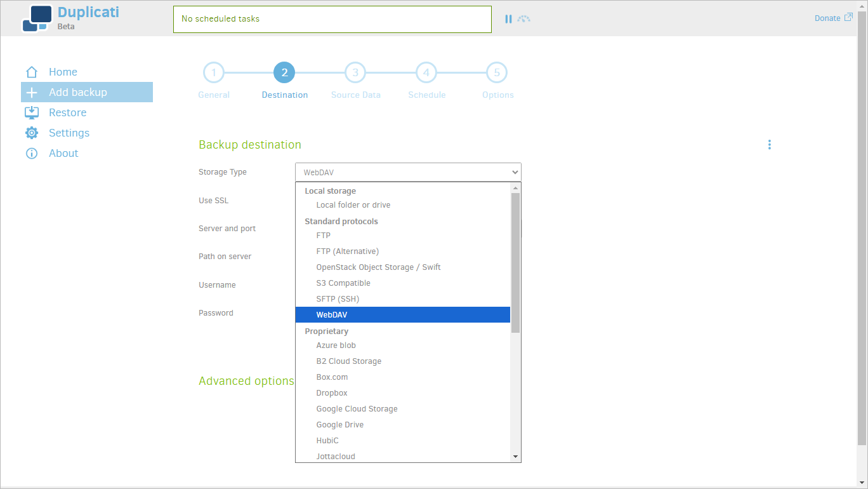Click the Duplicati logo icon
This screenshot has width=868, height=489.
(x=36, y=18)
